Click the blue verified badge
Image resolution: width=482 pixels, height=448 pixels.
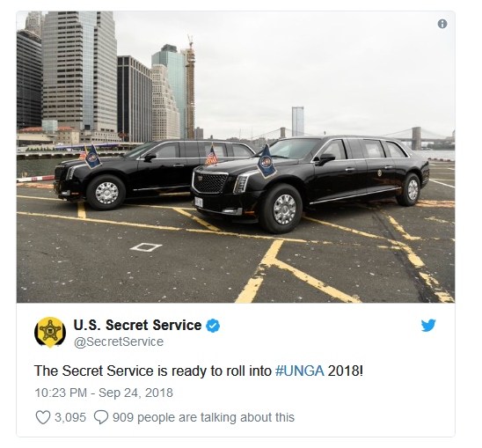(x=213, y=326)
